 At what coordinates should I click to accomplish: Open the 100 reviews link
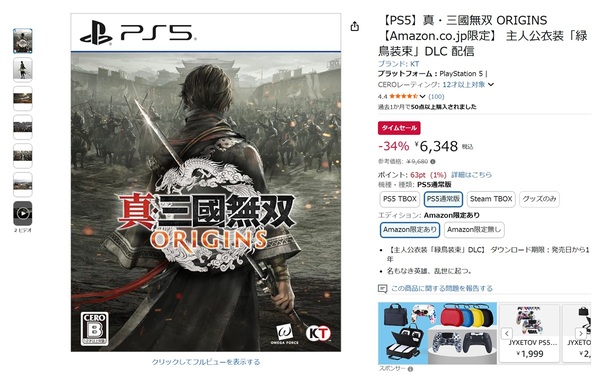(x=436, y=96)
